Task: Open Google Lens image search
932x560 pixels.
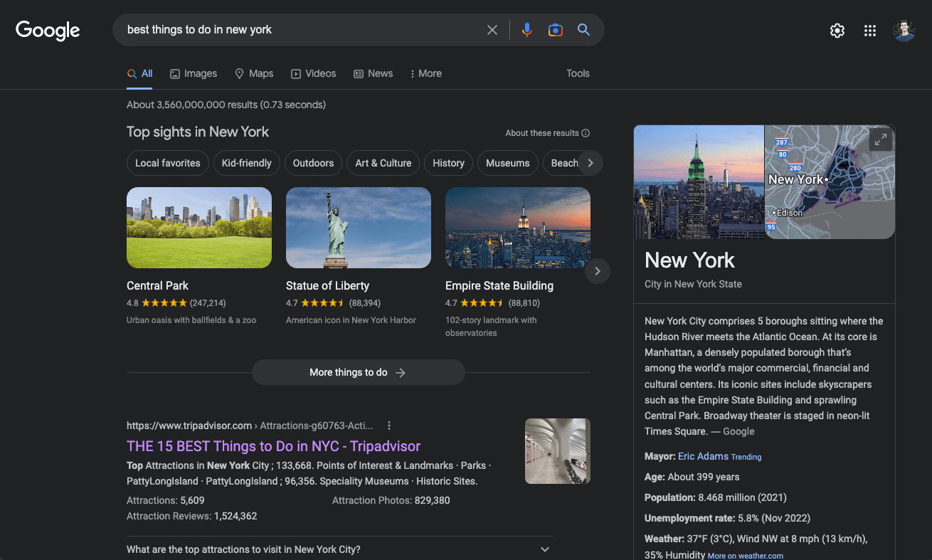Action: (x=556, y=30)
